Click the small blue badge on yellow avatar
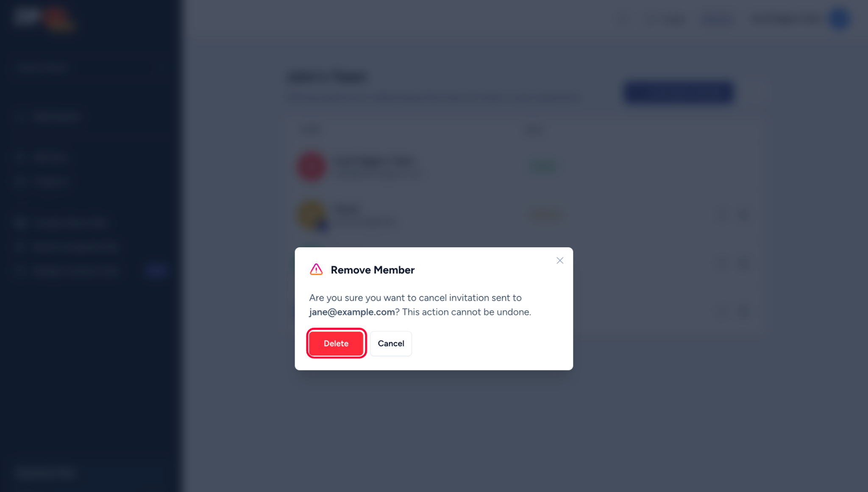Viewport: 868px width, 492px height. coord(323,226)
